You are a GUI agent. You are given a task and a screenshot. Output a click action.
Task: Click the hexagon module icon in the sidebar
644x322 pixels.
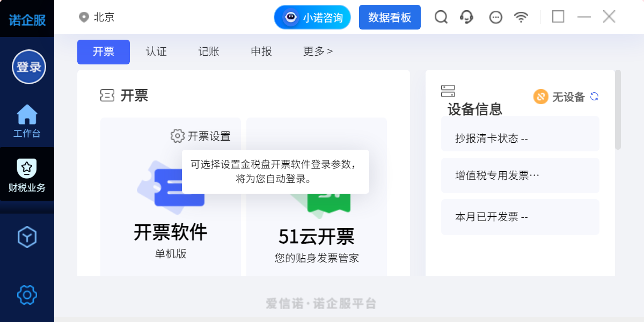27,237
